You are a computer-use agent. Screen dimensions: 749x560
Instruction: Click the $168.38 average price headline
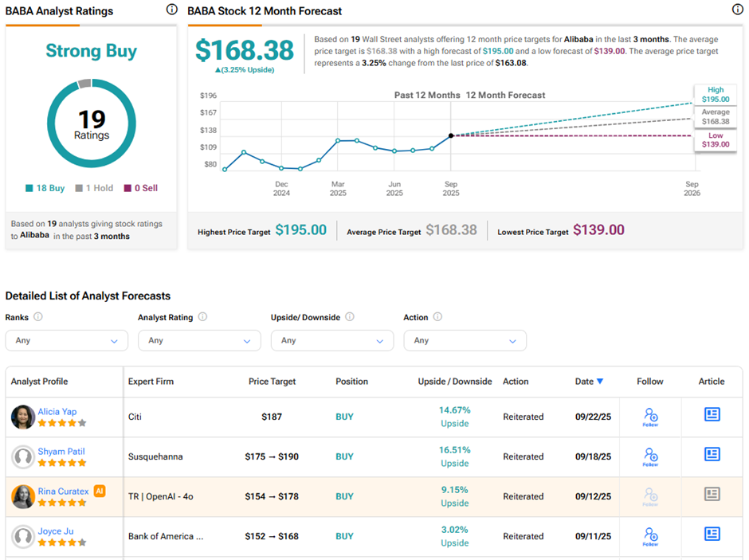[244, 50]
